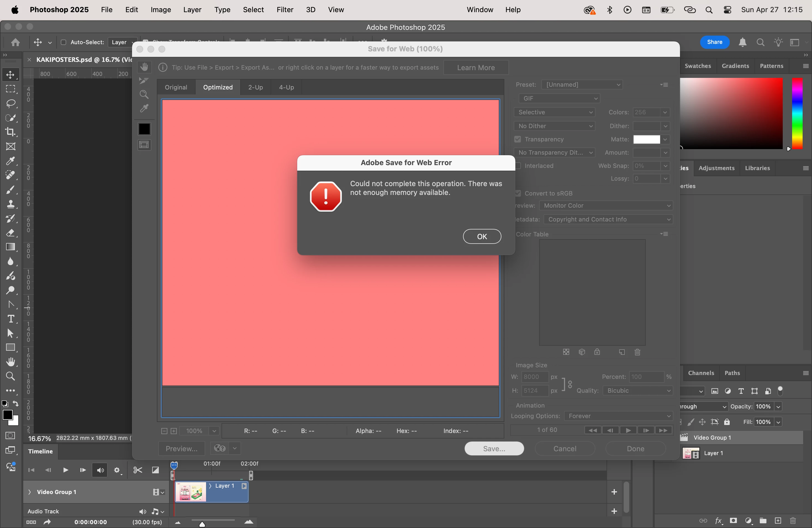
Task: Toggle the Transparency checkbox
Action: point(518,139)
